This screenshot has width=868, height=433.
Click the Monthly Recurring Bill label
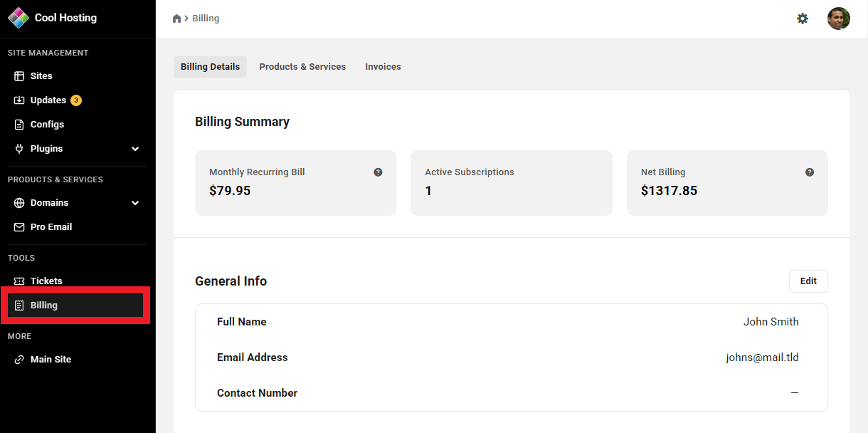257,172
